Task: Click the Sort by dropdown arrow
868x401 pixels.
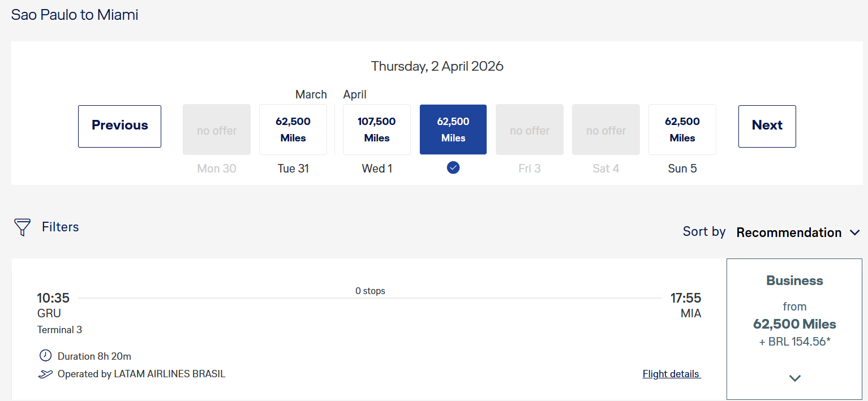Action: click(x=854, y=232)
